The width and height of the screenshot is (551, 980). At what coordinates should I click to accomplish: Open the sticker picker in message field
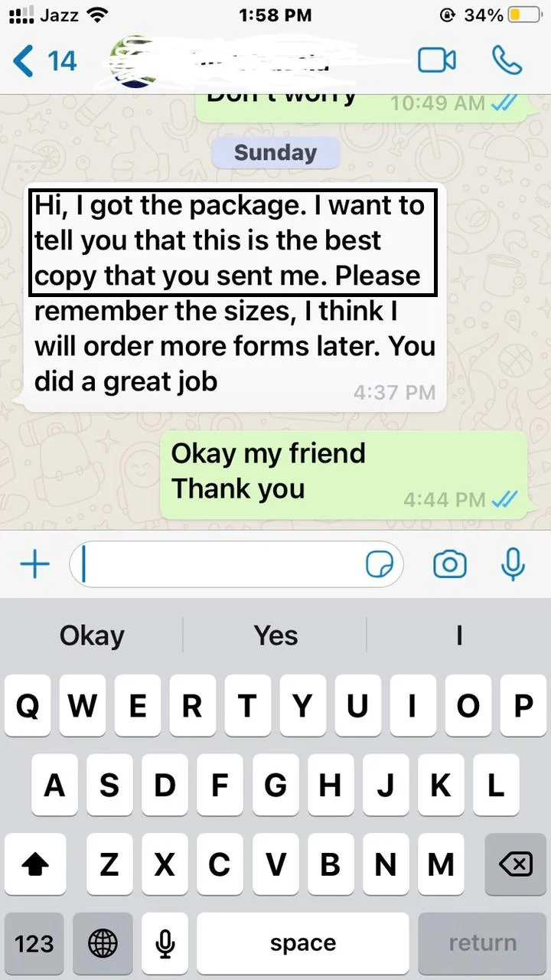pyautogui.click(x=380, y=565)
